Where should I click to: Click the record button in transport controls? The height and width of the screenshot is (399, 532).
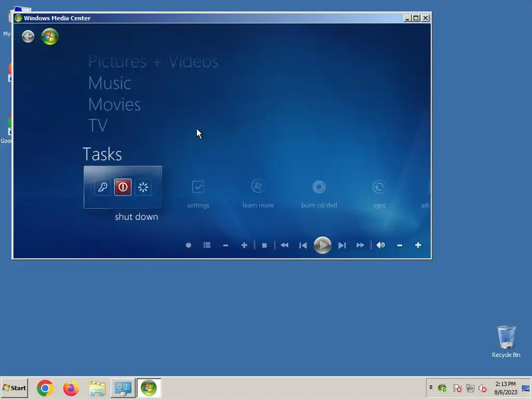(189, 245)
